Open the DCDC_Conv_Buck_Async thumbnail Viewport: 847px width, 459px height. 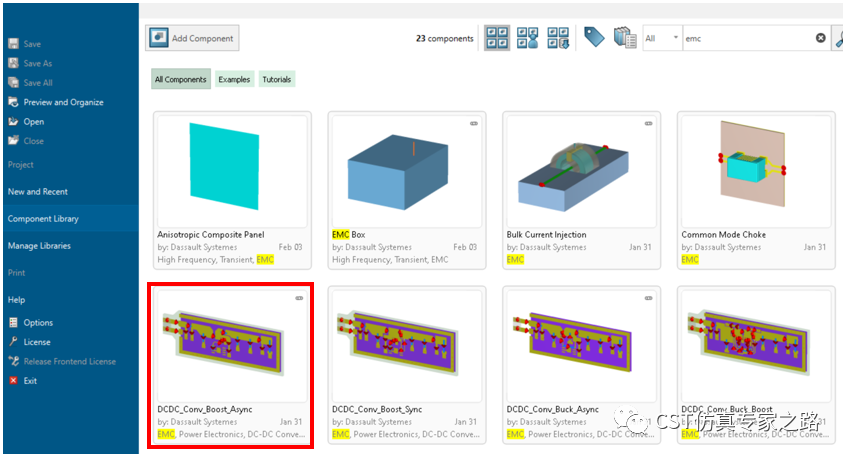pos(581,346)
